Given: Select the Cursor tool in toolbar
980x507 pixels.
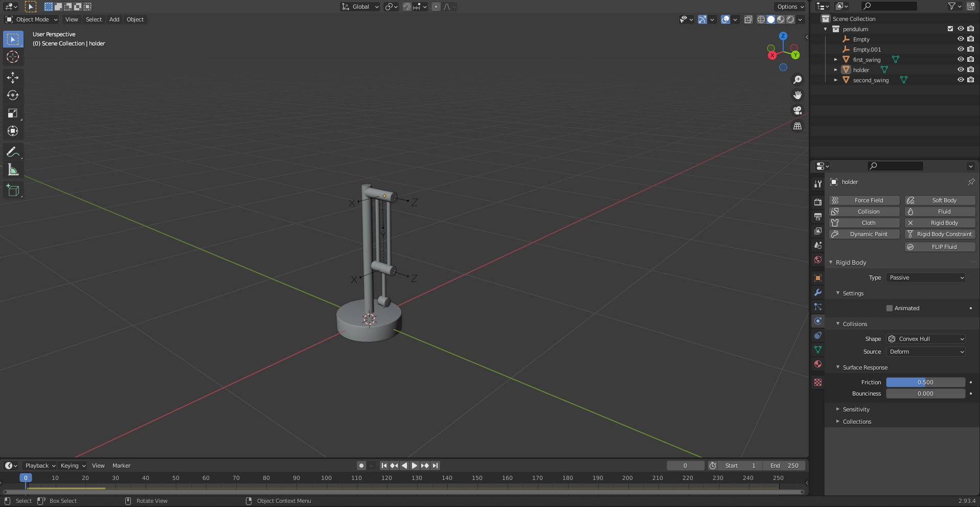Looking at the screenshot, I should pyautogui.click(x=13, y=57).
